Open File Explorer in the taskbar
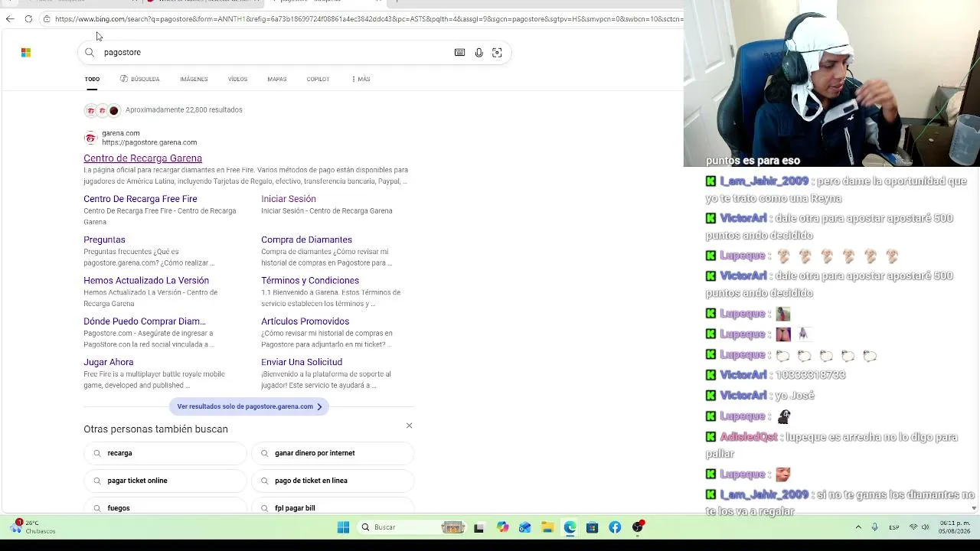Screen dimensions: 980x551 pos(547,527)
